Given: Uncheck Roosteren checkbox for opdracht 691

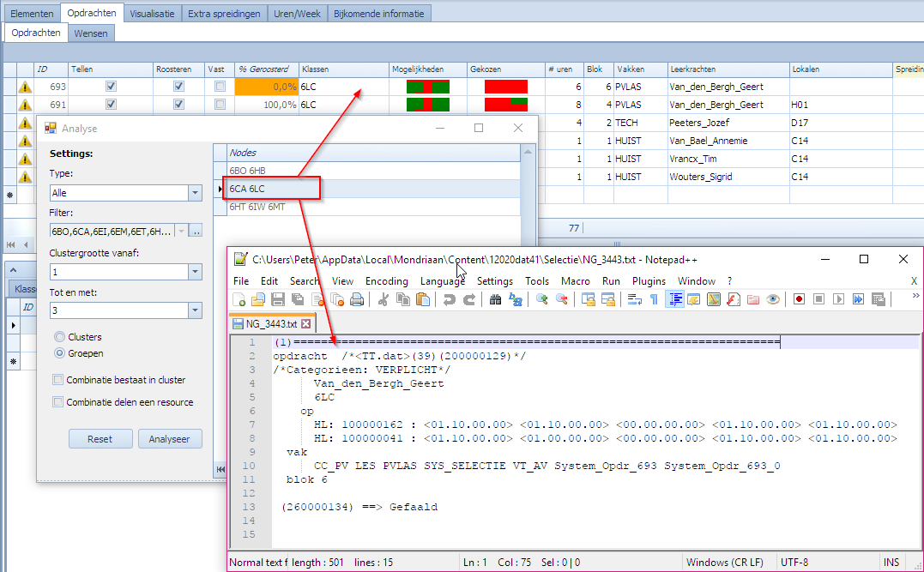Looking at the screenshot, I should 178,105.
